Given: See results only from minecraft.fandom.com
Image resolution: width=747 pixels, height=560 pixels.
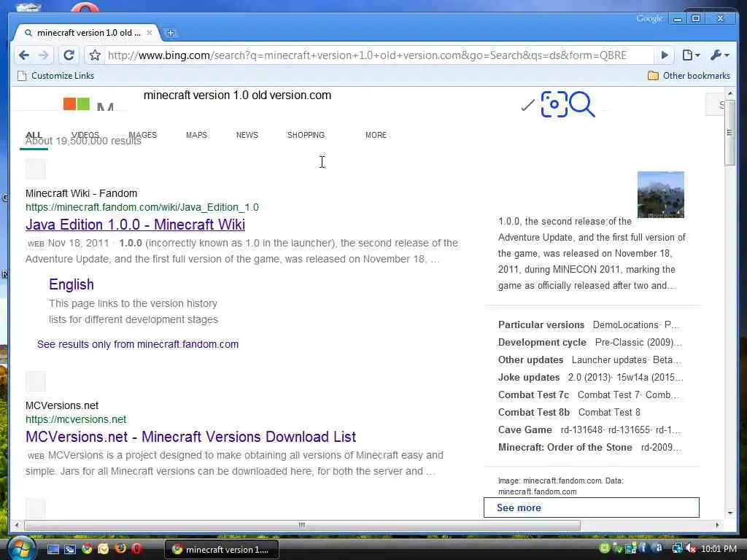Looking at the screenshot, I should tap(138, 344).
